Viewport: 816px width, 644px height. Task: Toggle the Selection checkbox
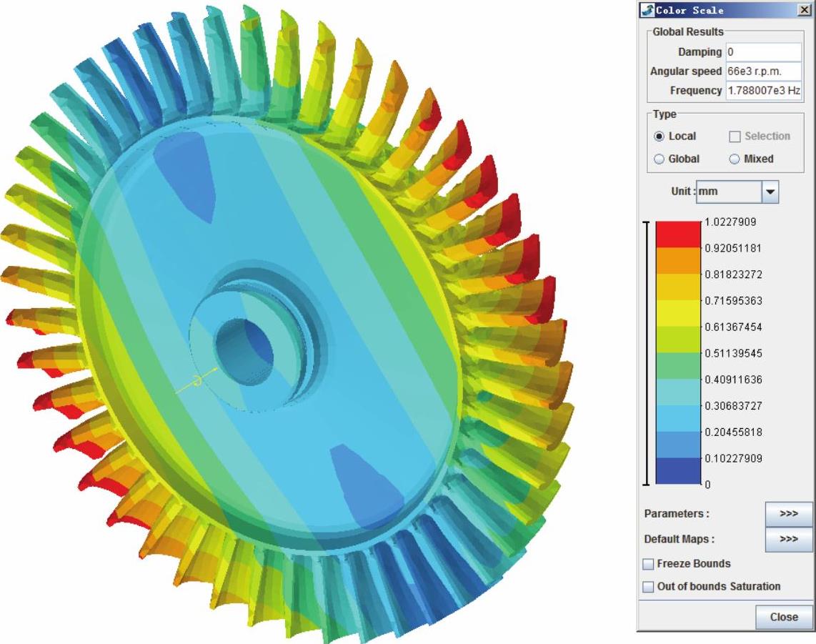point(734,137)
